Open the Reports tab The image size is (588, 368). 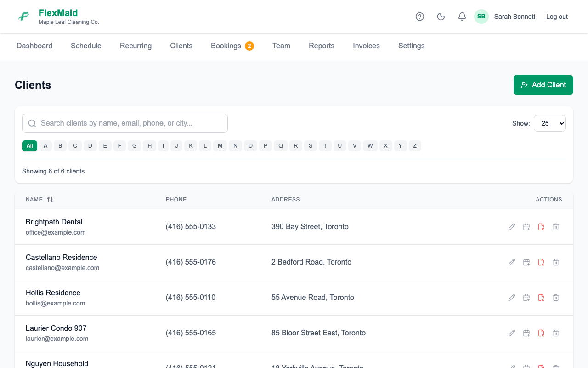coord(322,46)
